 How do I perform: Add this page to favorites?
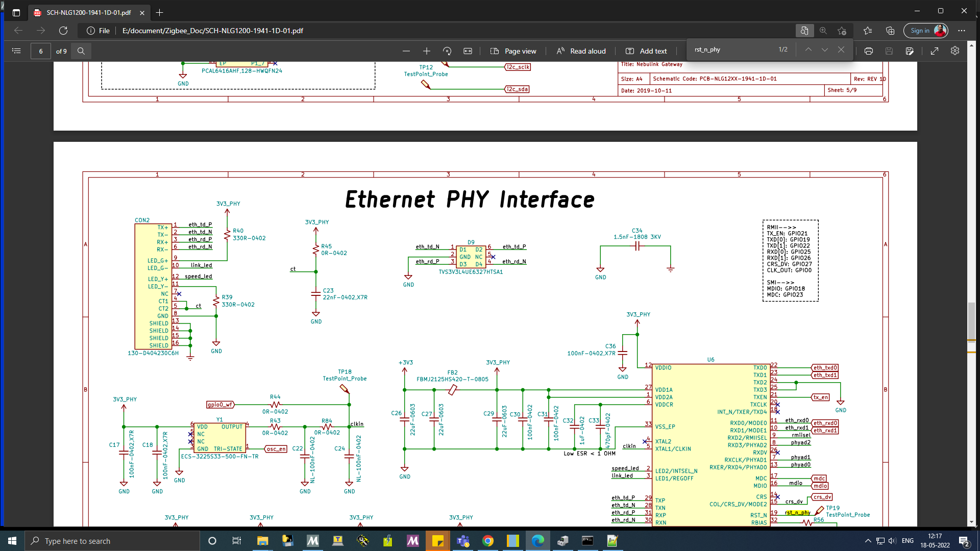pos(842,31)
